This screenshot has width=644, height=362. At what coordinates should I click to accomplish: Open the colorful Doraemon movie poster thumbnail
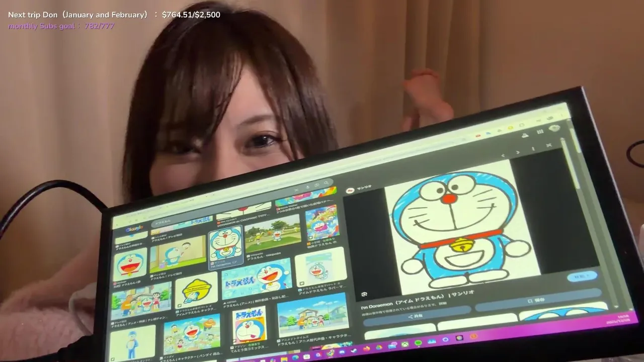(x=322, y=223)
